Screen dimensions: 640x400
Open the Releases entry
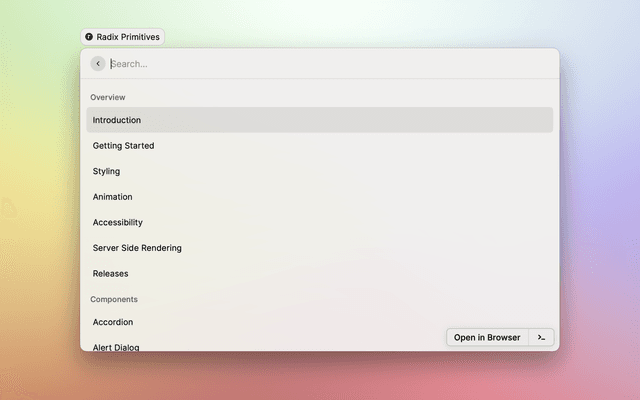pyautogui.click(x=110, y=273)
